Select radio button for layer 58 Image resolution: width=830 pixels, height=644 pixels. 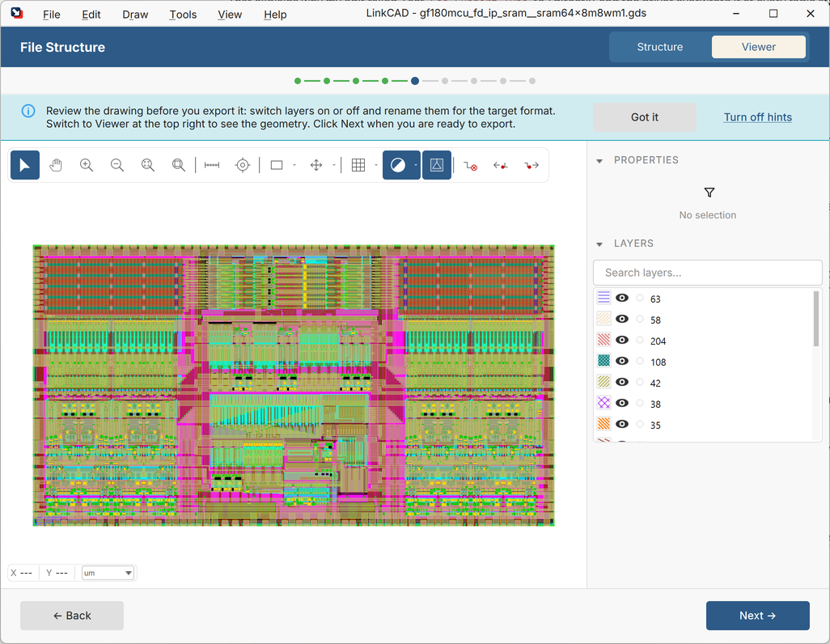[x=640, y=319]
